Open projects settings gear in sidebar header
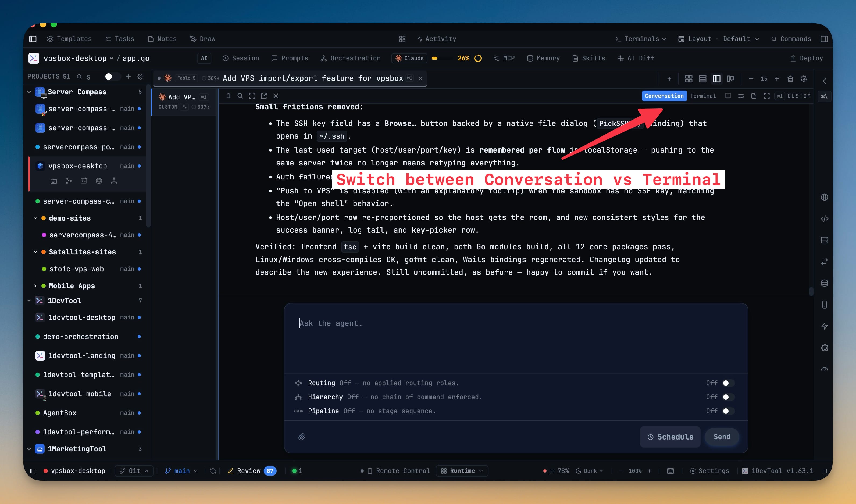 click(140, 77)
